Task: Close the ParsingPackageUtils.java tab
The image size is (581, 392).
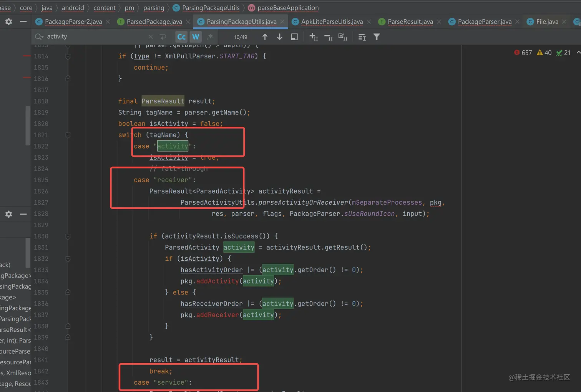Action: coord(282,22)
